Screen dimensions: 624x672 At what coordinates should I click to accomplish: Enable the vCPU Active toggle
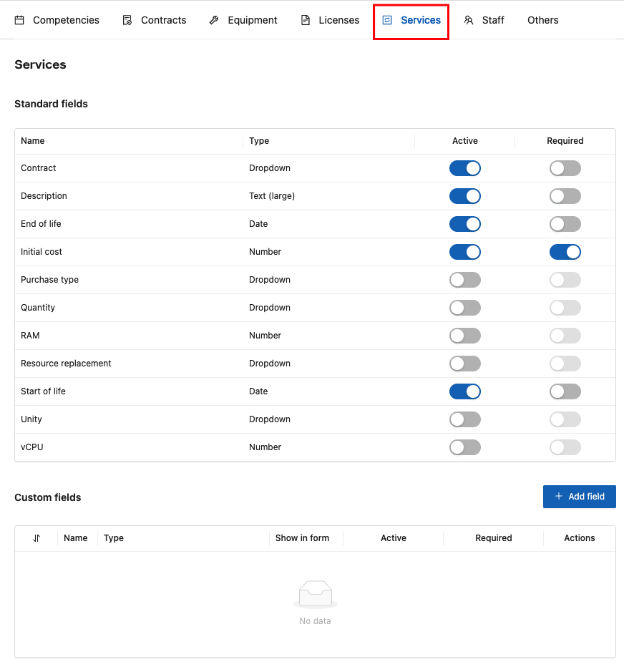pyautogui.click(x=464, y=447)
